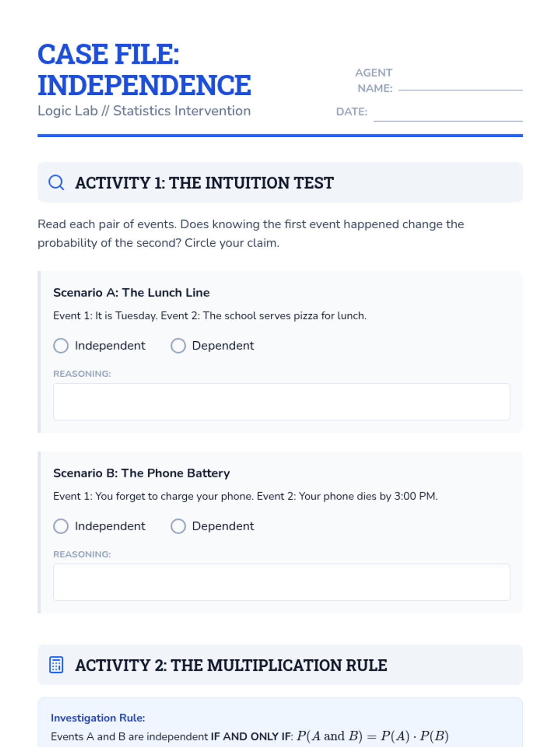Click the "CASE FILE: INDEPENDENCE" title
This screenshot has width=560, height=747.
pyautogui.click(x=144, y=70)
